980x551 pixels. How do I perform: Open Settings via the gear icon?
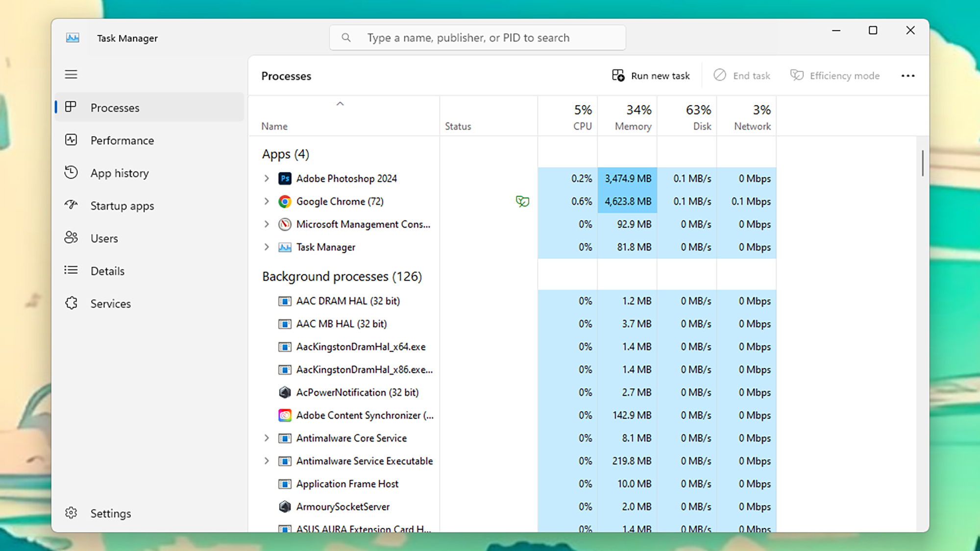[72, 512]
